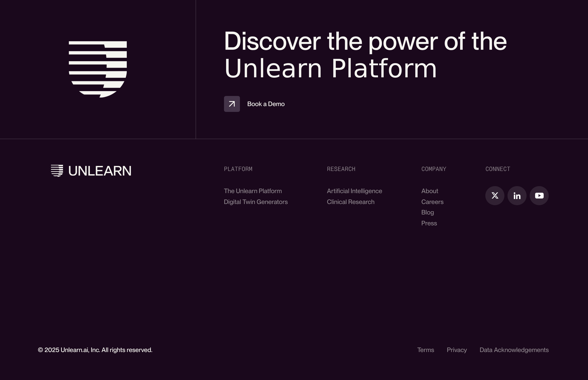Open the Data Acknowledgements link
This screenshot has height=380, width=588.
[514, 350]
